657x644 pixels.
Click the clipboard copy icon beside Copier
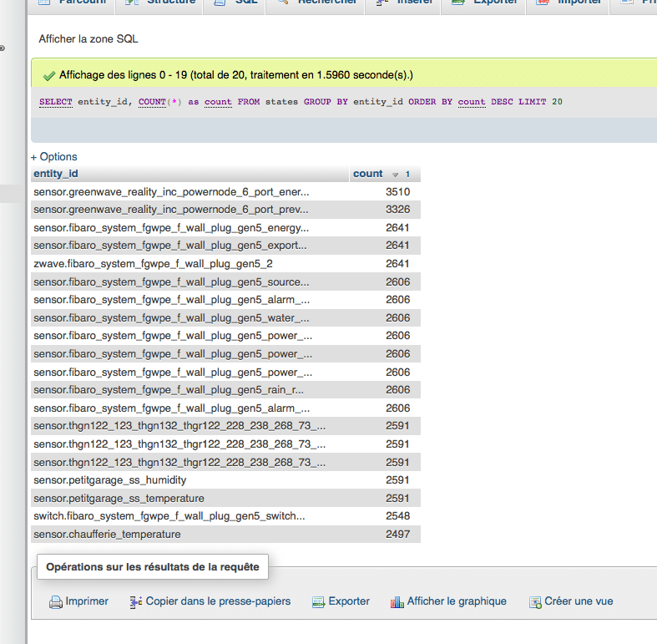pyautogui.click(x=136, y=602)
